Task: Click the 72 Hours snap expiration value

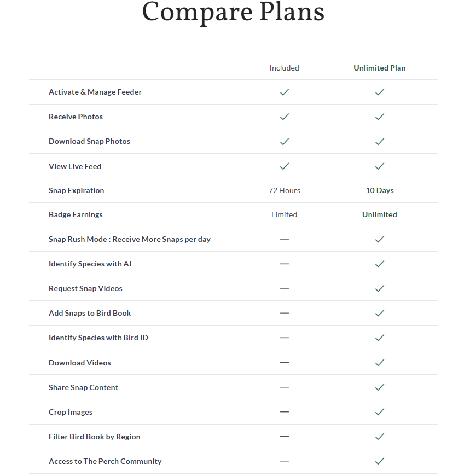Action: pyautogui.click(x=284, y=190)
